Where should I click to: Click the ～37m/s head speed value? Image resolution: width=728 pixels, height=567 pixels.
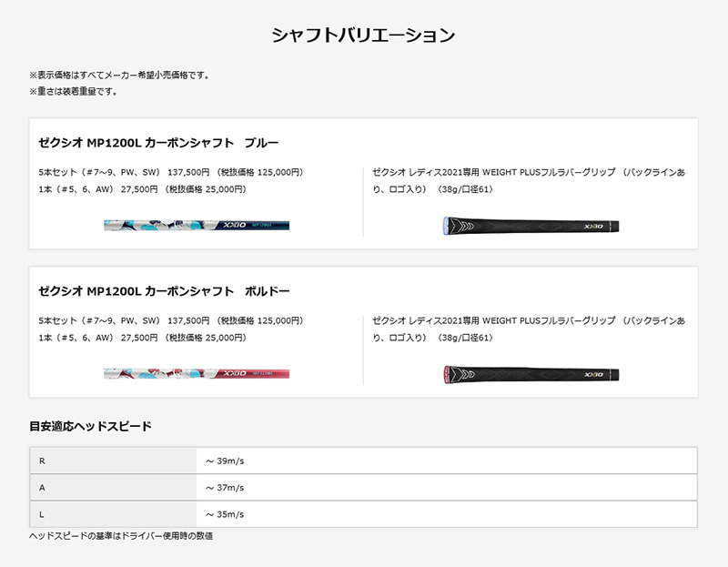coord(225,488)
